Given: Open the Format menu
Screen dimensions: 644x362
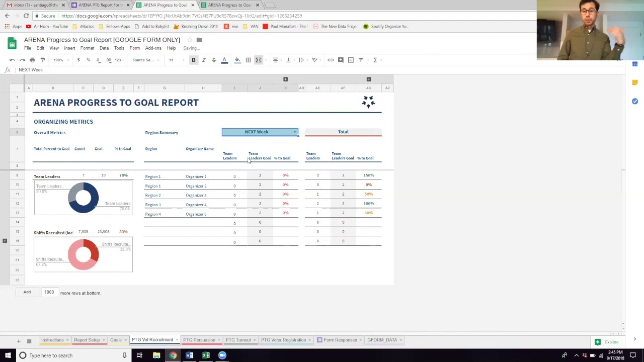Looking at the screenshot, I should [87, 48].
